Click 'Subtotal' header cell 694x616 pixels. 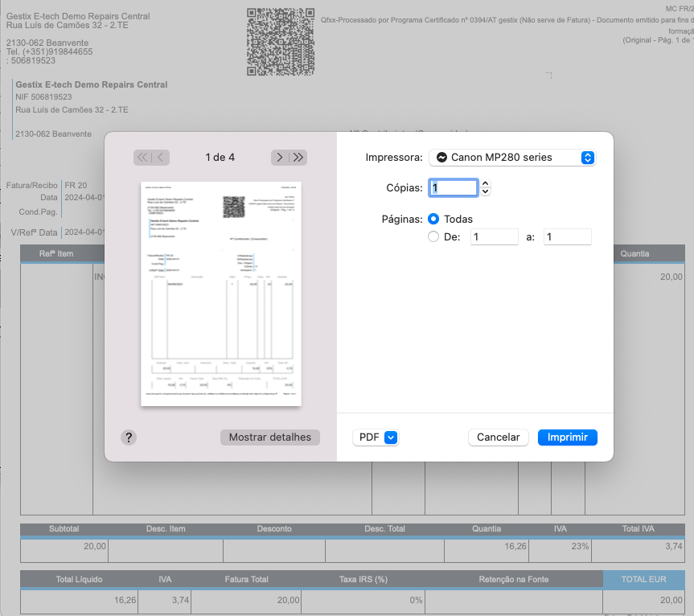(x=64, y=529)
